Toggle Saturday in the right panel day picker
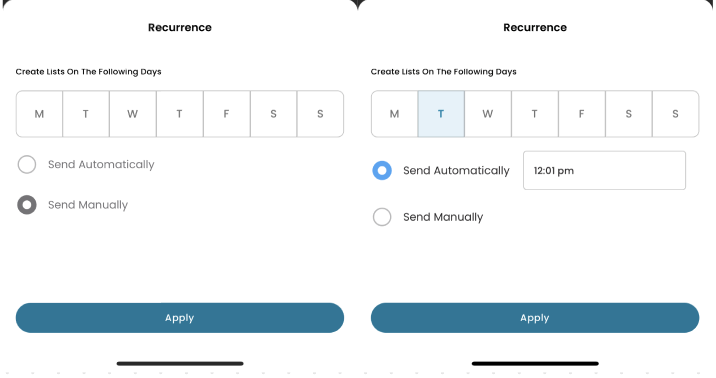 [629, 114]
